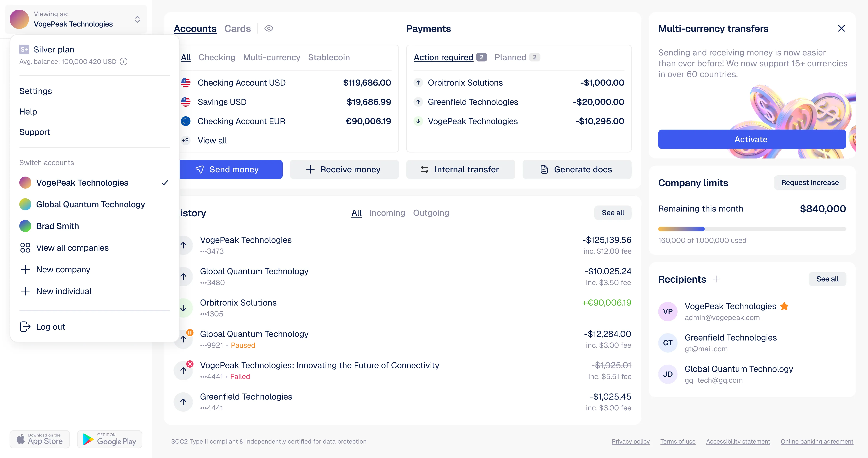Select View all companies menu entry
Image resolution: width=868 pixels, height=458 pixels.
(x=95, y=248)
